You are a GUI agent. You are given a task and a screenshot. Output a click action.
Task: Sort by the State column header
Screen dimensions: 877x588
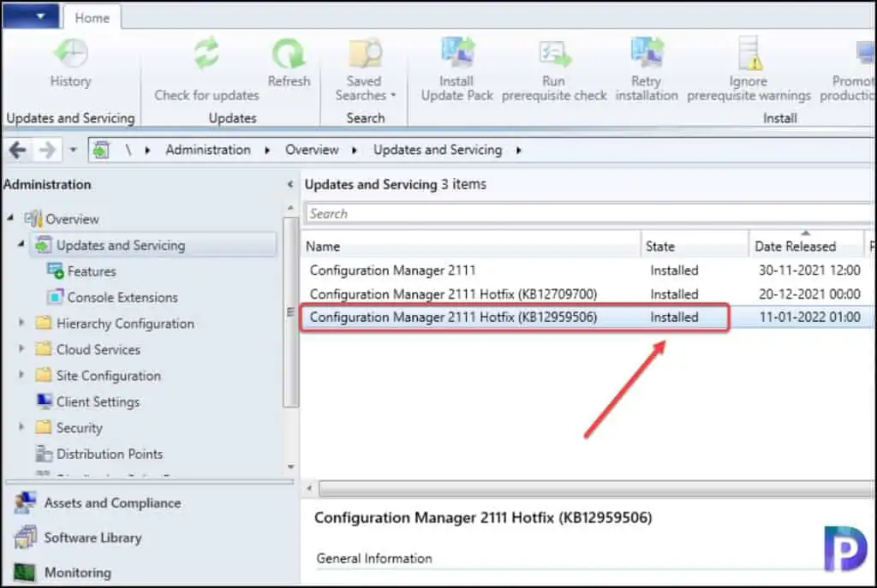point(695,246)
